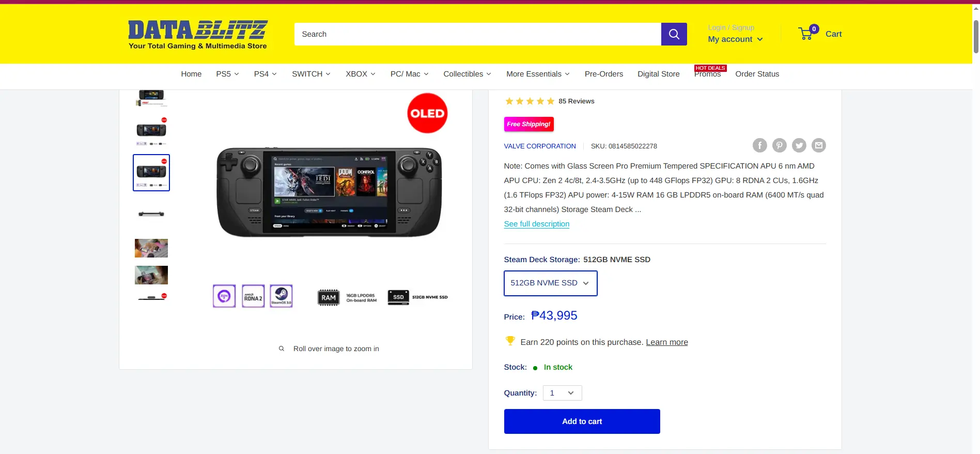Open the Steam Deck Storage dropdown
The height and width of the screenshot is (454, 980).
550,283
